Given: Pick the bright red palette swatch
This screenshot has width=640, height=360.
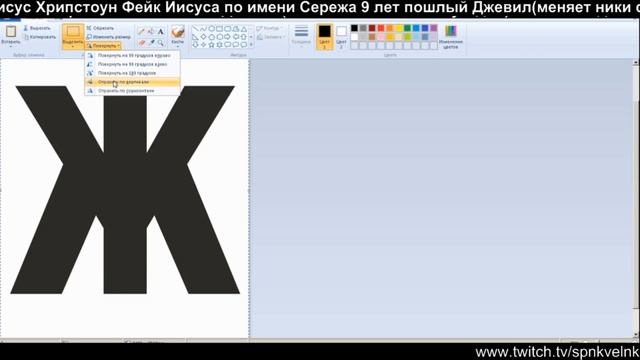Looking at the screenshot, I should tap(381, 28).
